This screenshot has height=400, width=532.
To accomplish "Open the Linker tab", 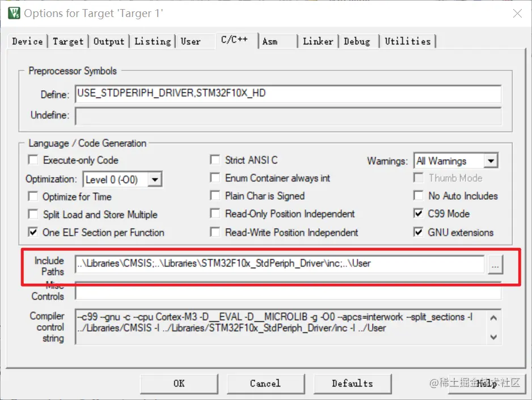I will pos(318,41).
